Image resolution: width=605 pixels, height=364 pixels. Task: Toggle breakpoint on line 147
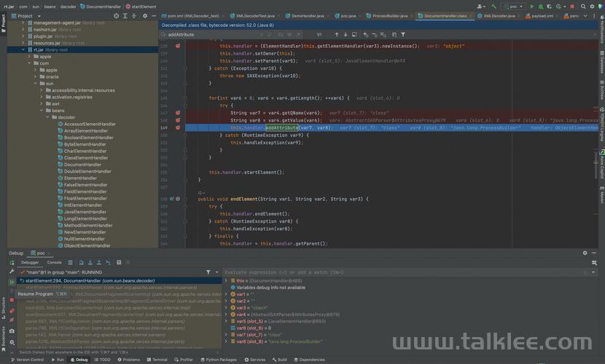178,113
